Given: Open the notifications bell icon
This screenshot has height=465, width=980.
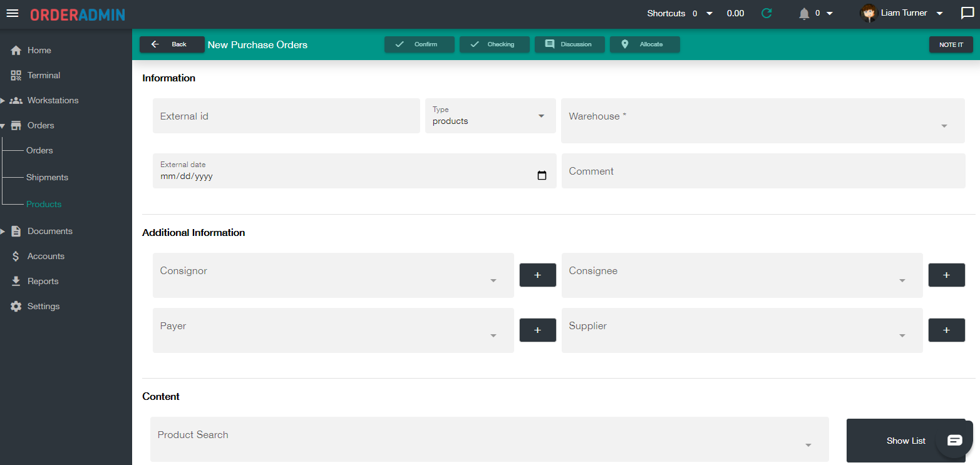Looking at the screenshot, I should (x=805, y=13).
